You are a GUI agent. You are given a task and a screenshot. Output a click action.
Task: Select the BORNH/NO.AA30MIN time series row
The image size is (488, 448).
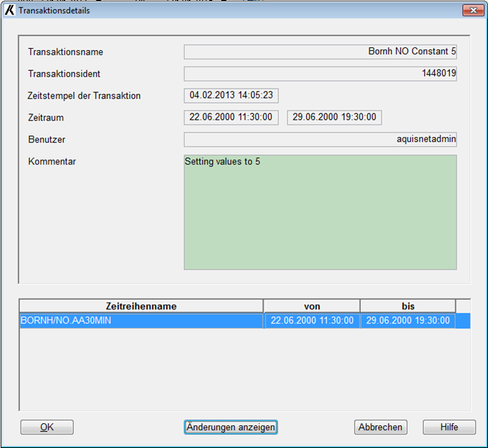tap(140, 320)
